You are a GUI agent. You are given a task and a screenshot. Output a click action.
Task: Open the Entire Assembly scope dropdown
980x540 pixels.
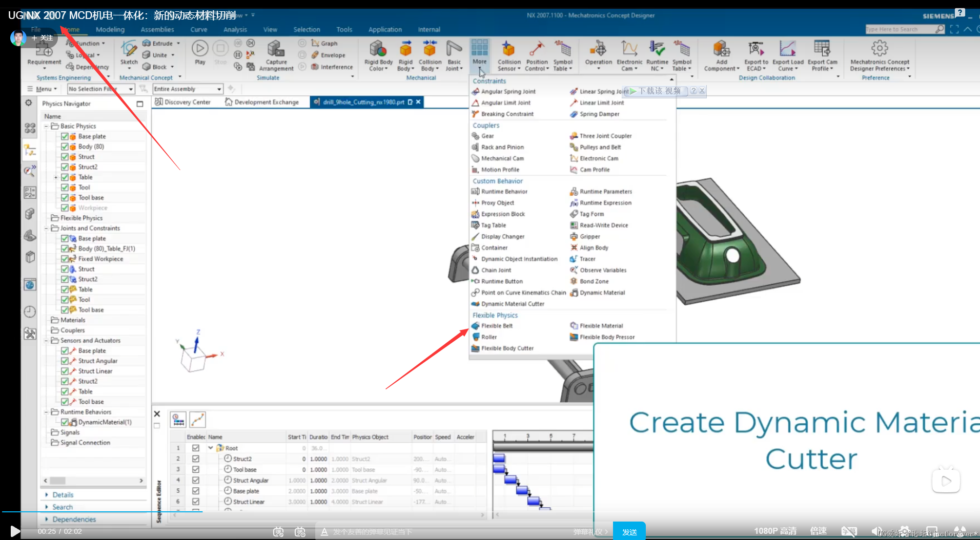tap(188, 89)
